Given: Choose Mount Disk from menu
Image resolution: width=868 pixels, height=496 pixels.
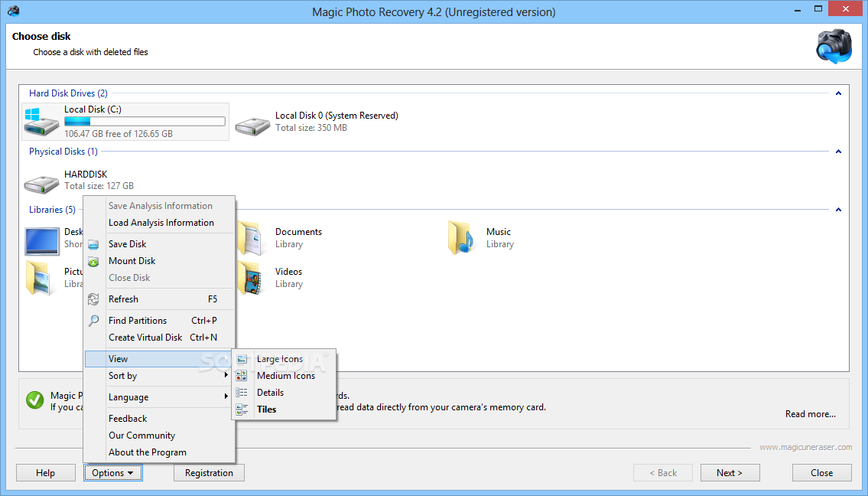Looking at the screenshot, I should pyautogui.click(x=159, y=261).
